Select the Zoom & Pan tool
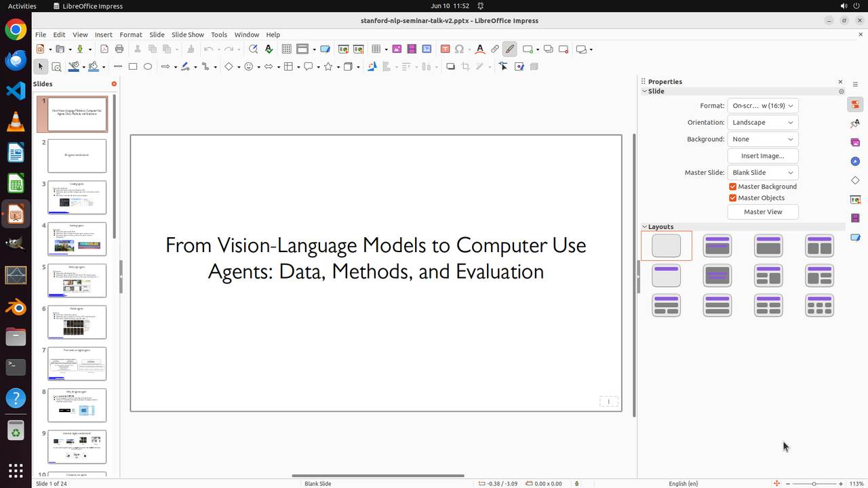This screenshot has height=488, width=868. [x=56, y=66]
